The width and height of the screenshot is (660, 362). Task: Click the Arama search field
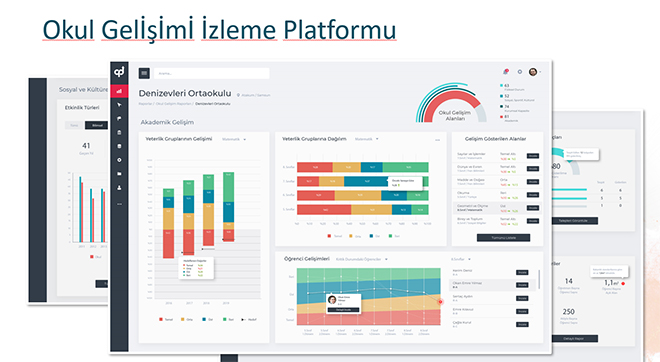tap(211, 73)
